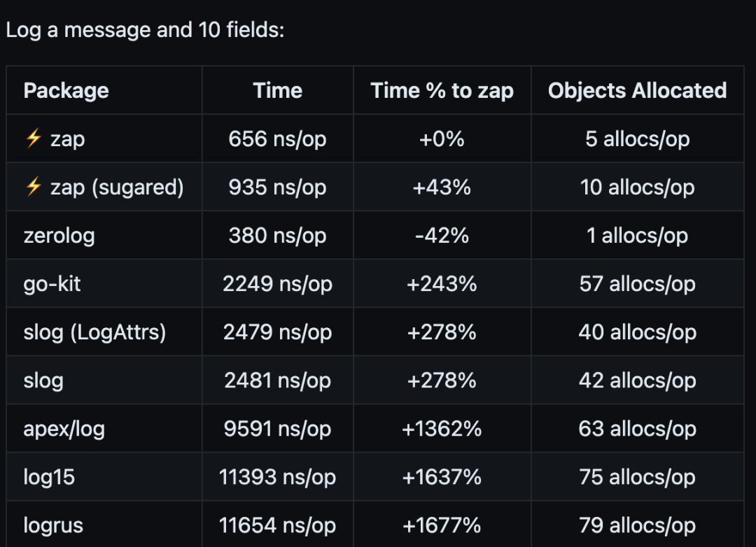Image resolution: width=756 pixels, height=547 pixels.
Task: Click the slog (LogAttrs) package cell
Action: [94, 332]
